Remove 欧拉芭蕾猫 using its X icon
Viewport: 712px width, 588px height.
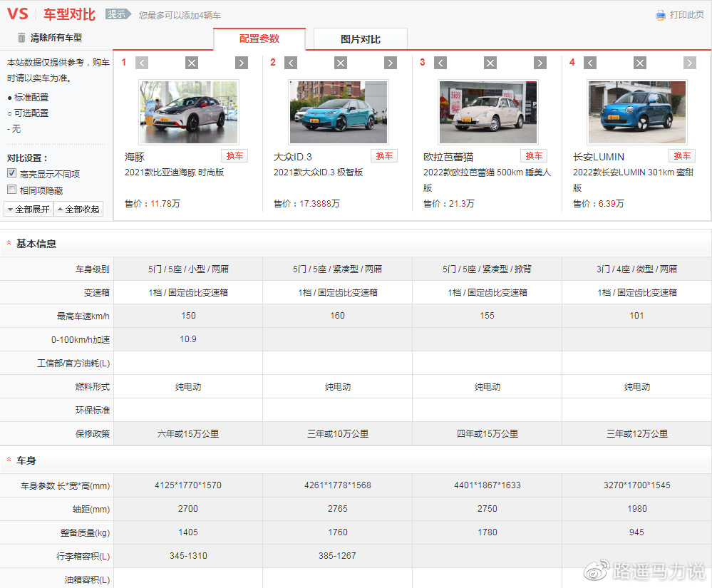[490, 63]
